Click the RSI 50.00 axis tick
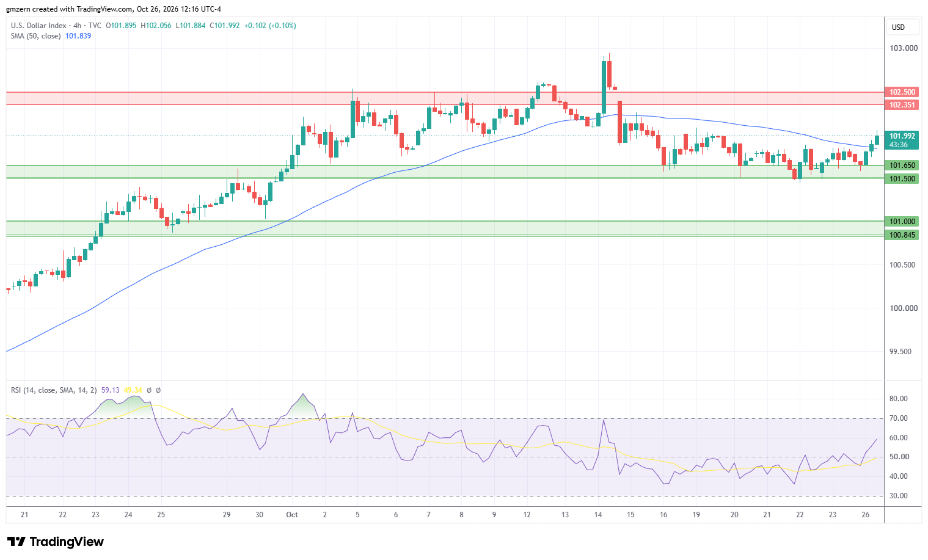 click(x=899, y=457)
